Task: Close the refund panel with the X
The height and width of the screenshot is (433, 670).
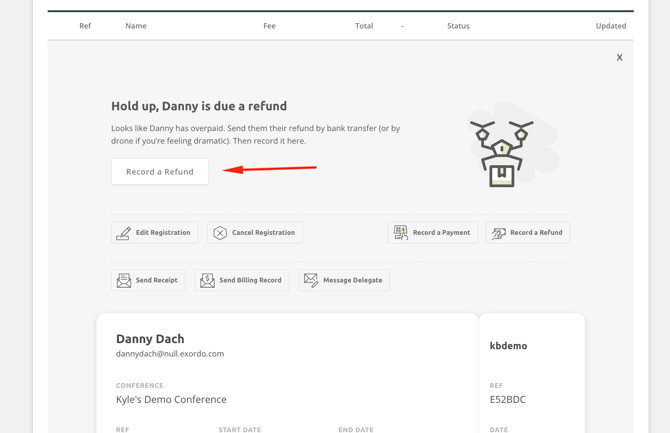Action: [619, 58]
